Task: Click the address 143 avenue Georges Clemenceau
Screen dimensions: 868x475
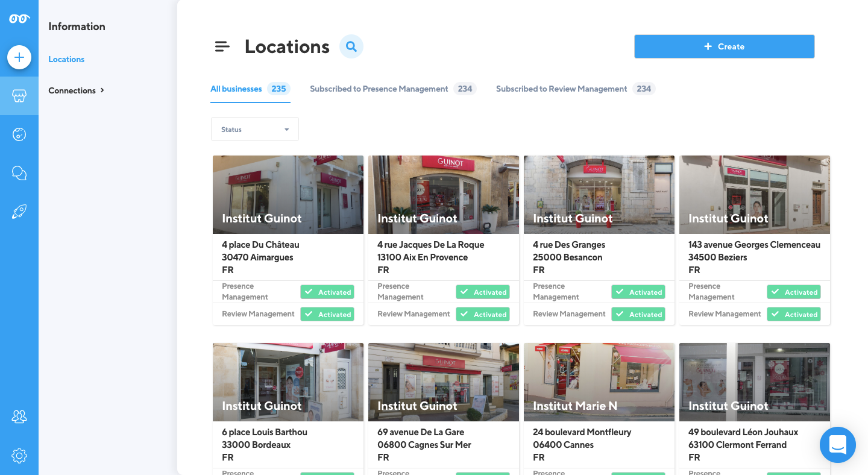Action: click(x=755, y=245)
